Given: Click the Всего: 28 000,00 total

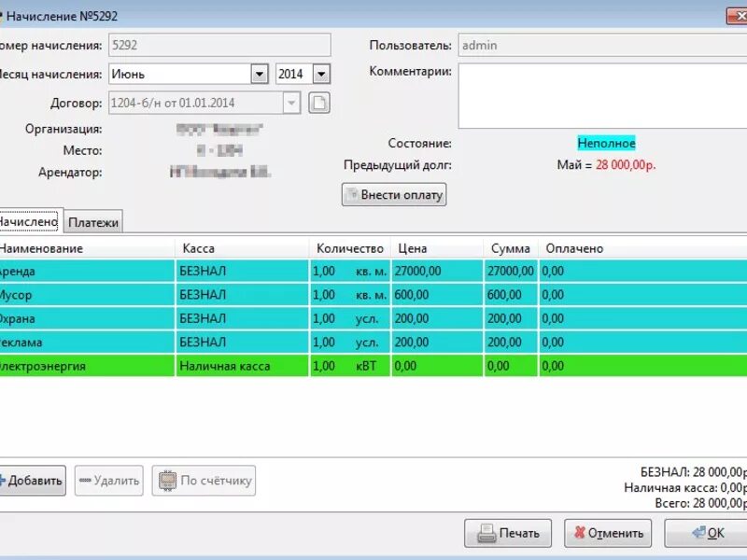Looking at the screenshot, I should [700, 503].
